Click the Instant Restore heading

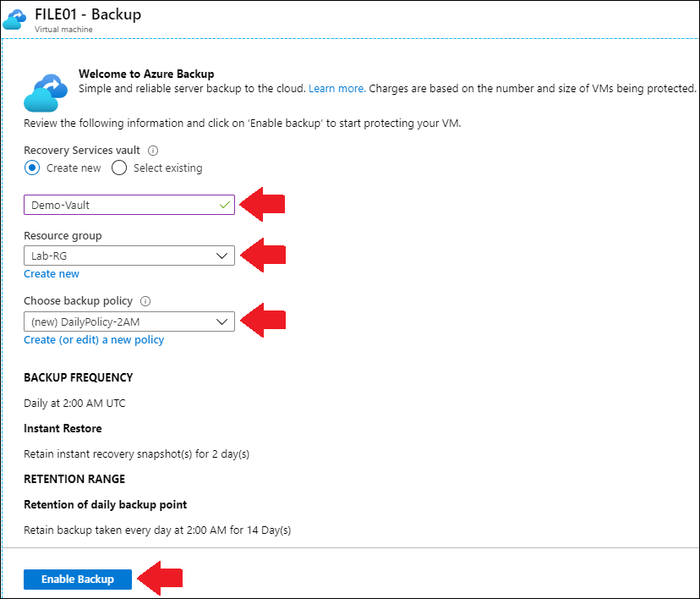63,429
